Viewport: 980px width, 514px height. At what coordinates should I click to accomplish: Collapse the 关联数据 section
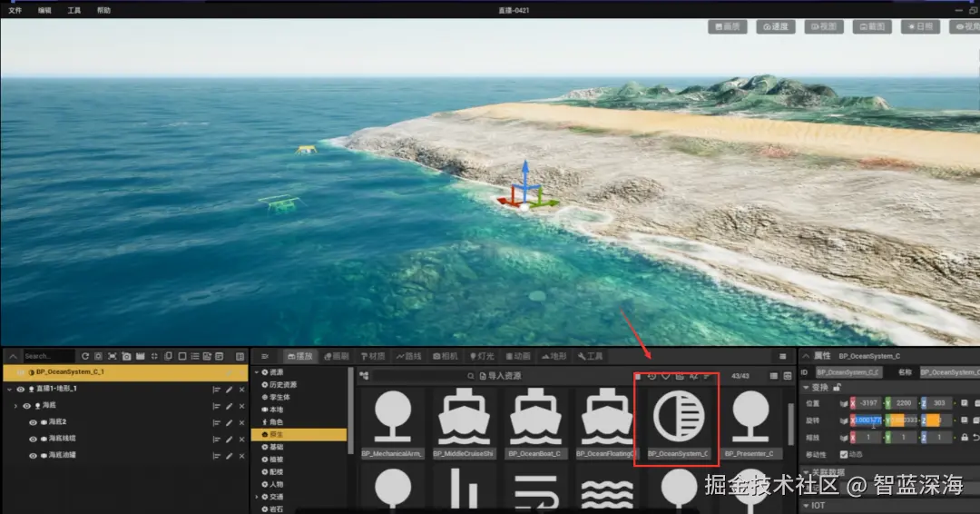coord(807,473)
